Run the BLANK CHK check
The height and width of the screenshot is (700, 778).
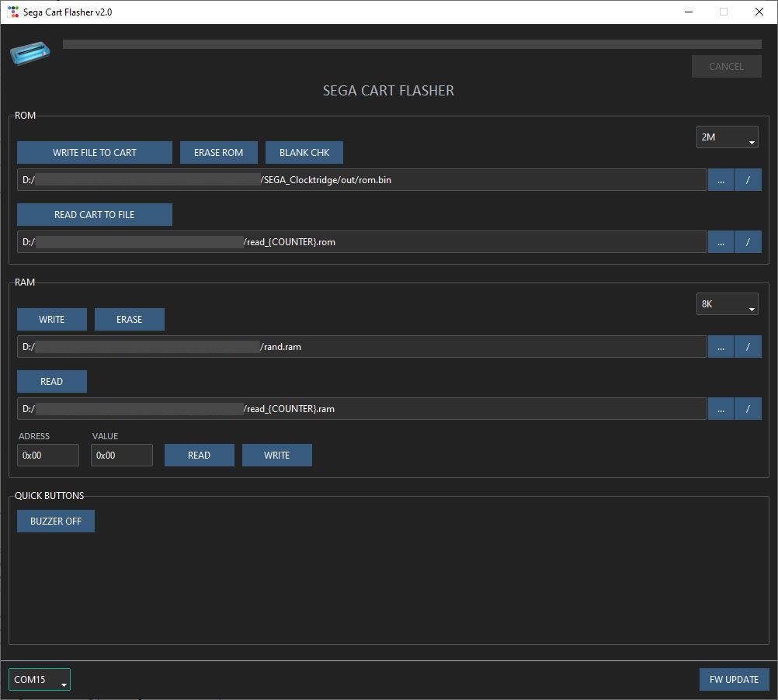(304, 153)
